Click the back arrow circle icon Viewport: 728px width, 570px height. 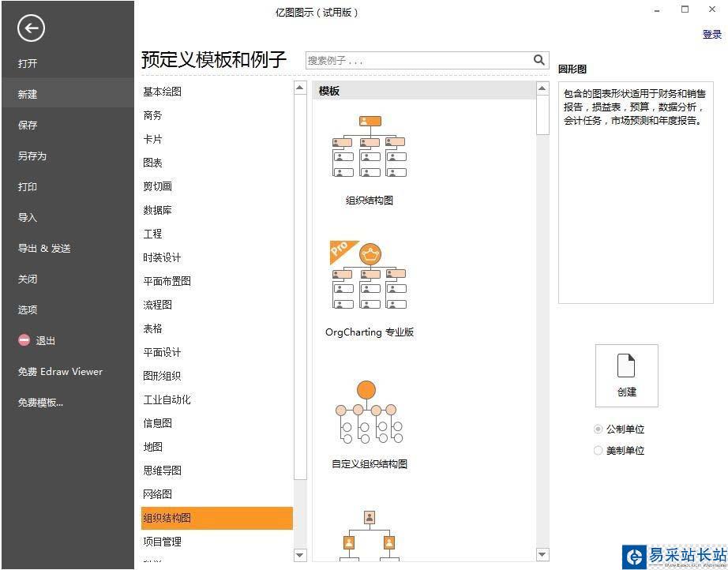[x=31, y=28]
